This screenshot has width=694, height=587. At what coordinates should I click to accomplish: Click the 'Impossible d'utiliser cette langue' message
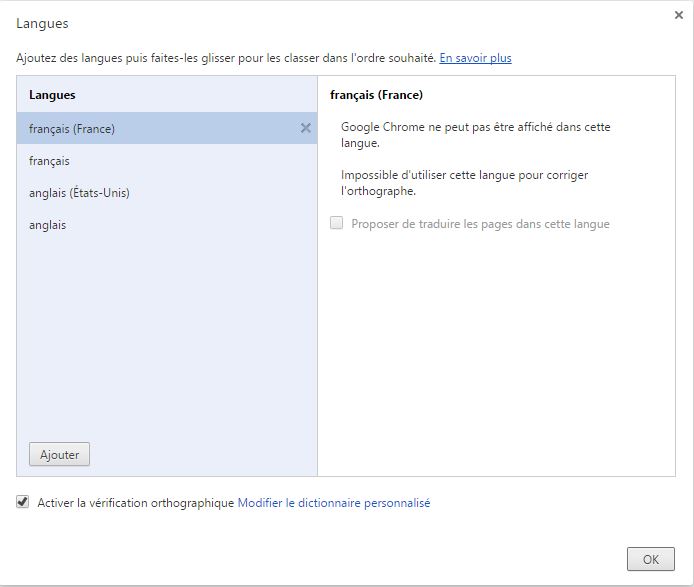click(464, 183)
